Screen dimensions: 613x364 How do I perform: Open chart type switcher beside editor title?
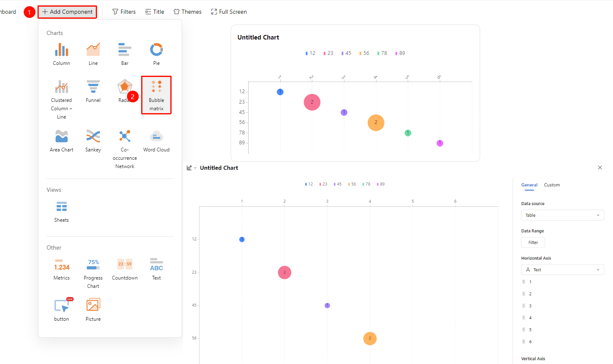click(x=192, y=168)
